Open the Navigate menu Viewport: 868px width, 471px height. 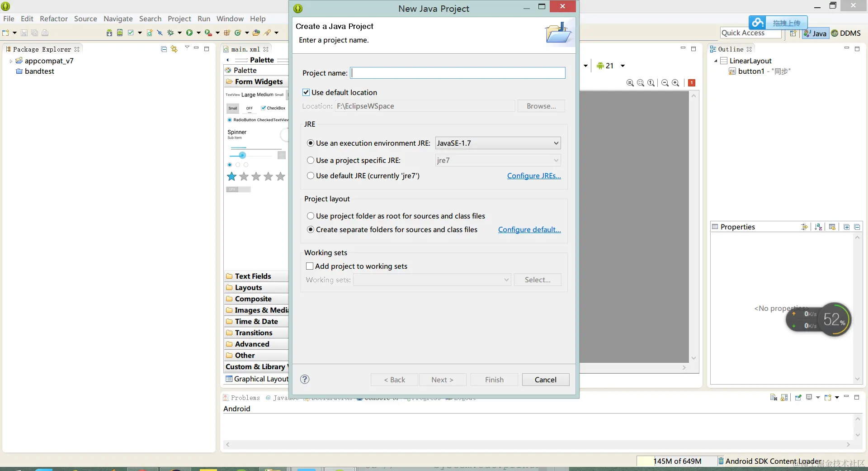(x=118, y=19)
